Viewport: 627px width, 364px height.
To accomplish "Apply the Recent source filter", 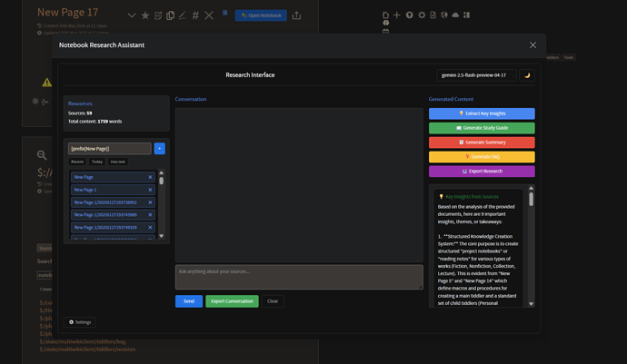I will [77, 162].
